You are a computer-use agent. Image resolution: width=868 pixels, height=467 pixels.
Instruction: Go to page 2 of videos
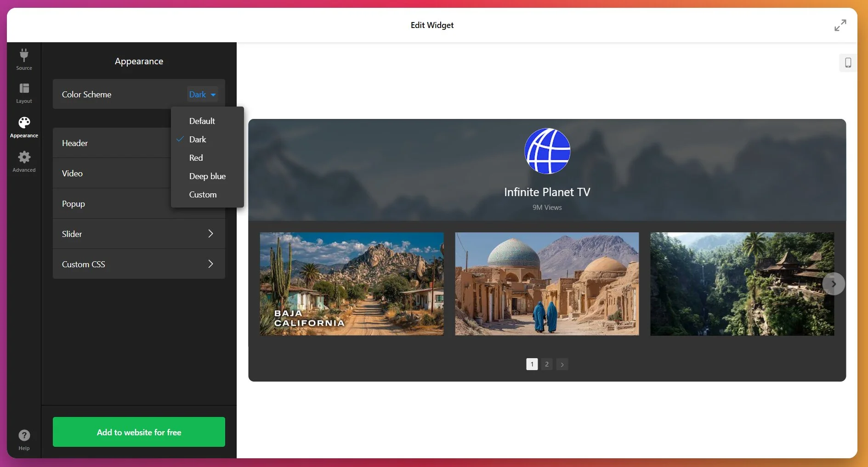coord(546,364)
